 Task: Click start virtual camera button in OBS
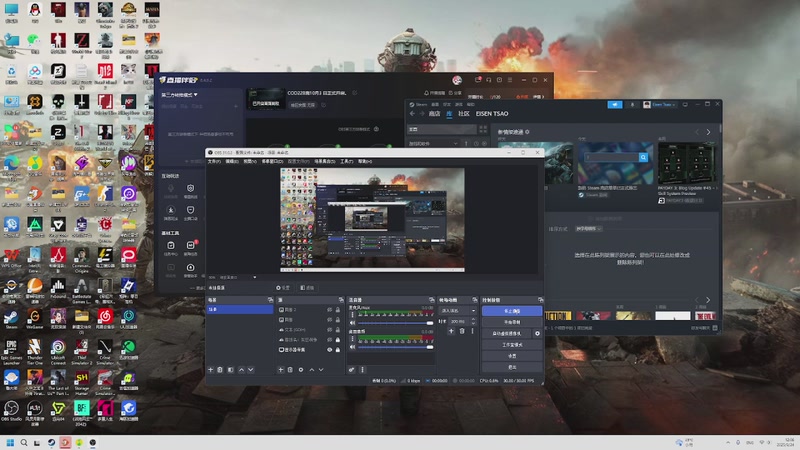coord(507,333)
